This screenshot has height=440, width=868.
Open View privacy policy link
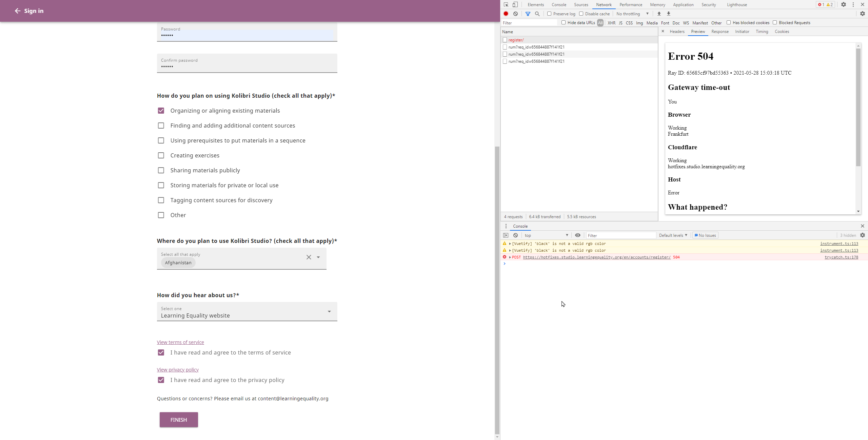[178, 369]
